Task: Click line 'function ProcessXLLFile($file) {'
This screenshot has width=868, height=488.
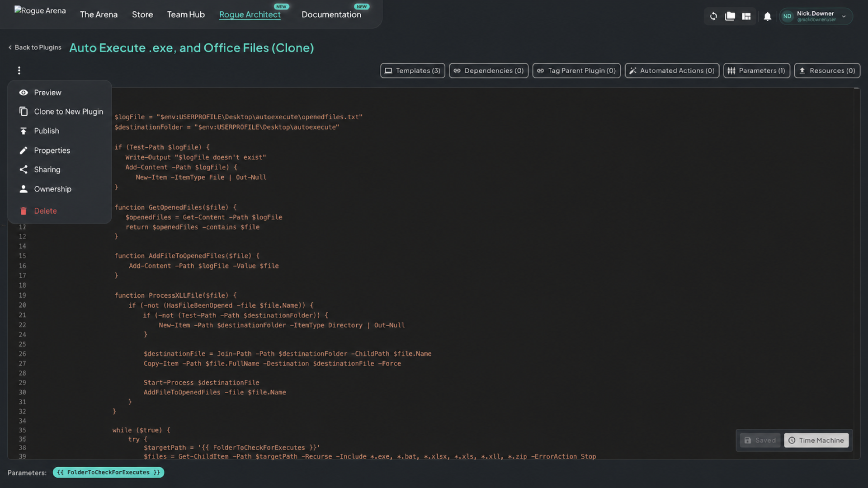Action: coord(175,296)
